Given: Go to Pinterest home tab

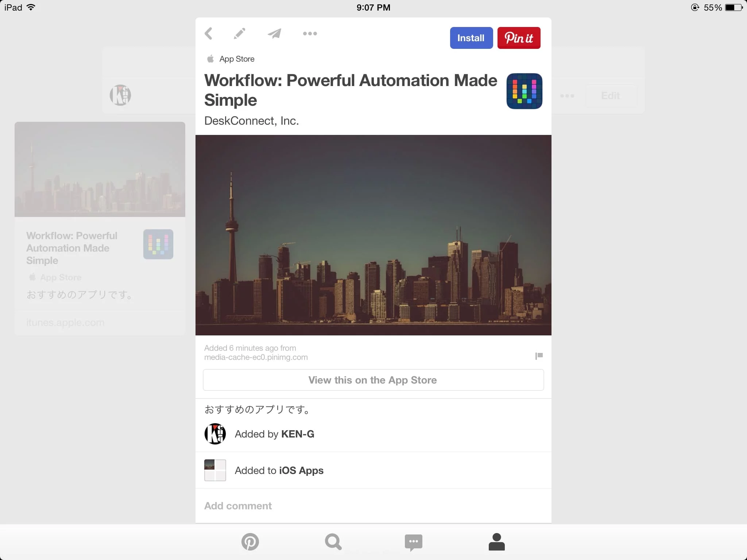Looking at the screenshot, I should click(x=250, y=542).
